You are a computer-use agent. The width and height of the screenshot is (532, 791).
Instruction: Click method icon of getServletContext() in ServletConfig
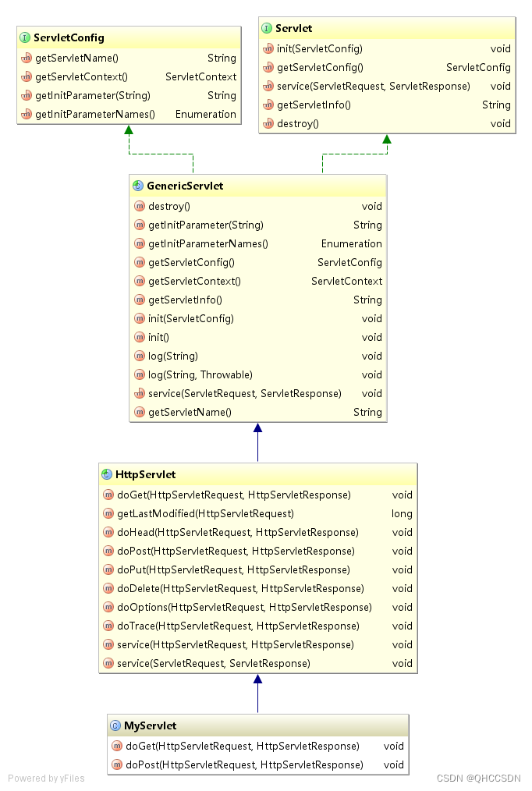coord(27,76)
